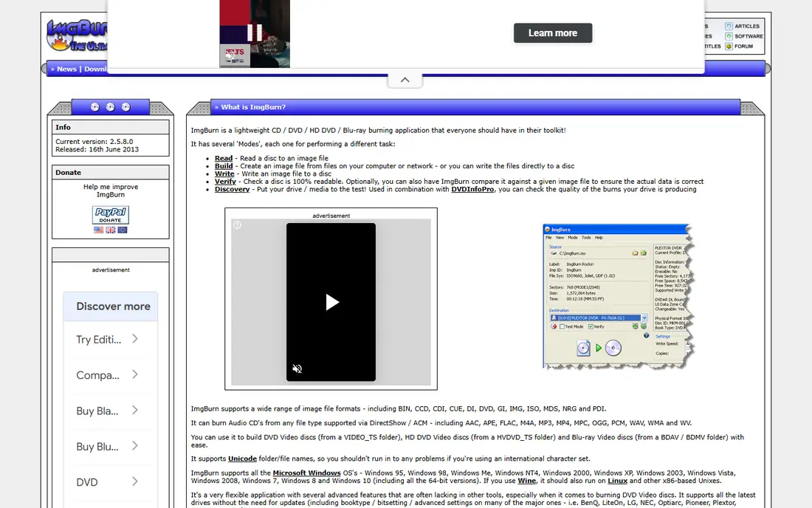Click the ImgBurn application screenshot image
Viewport: 812px width, 508px height.
pos(618,297)
